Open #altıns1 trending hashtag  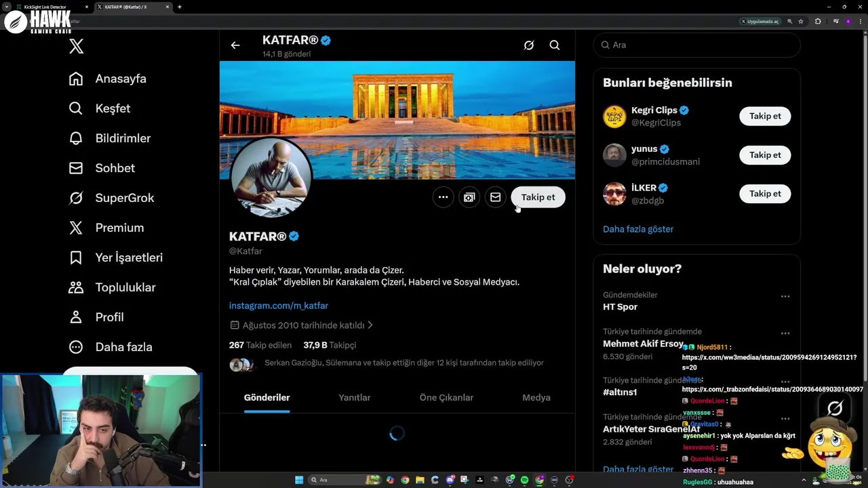pos(620,392)
